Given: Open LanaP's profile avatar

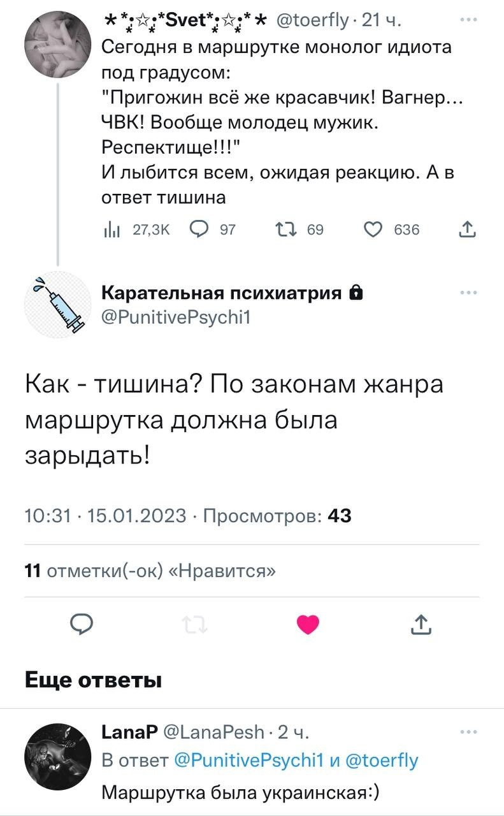Looking at the screenshot, I should point(58,757).
